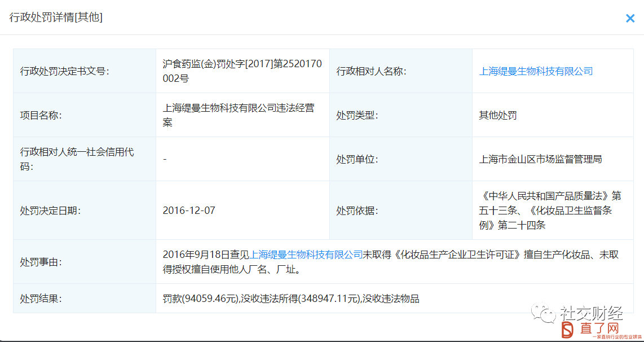Select the label 处罚事由

point(41,262)
